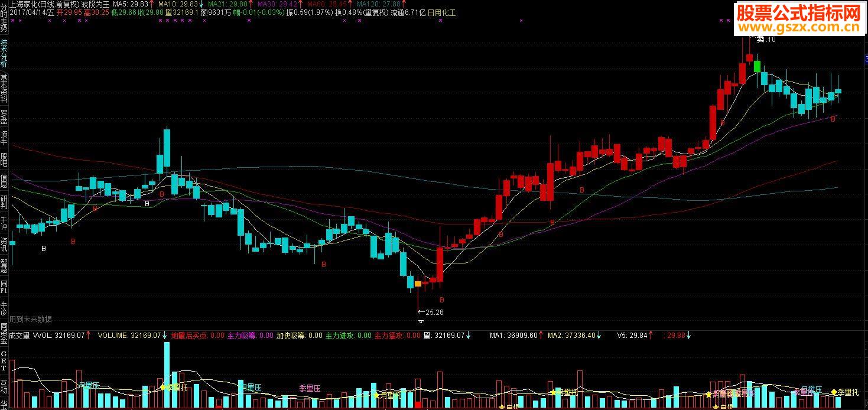Click the close price 收29.88
Screen dimensions: 868x410
coord(151,12)
